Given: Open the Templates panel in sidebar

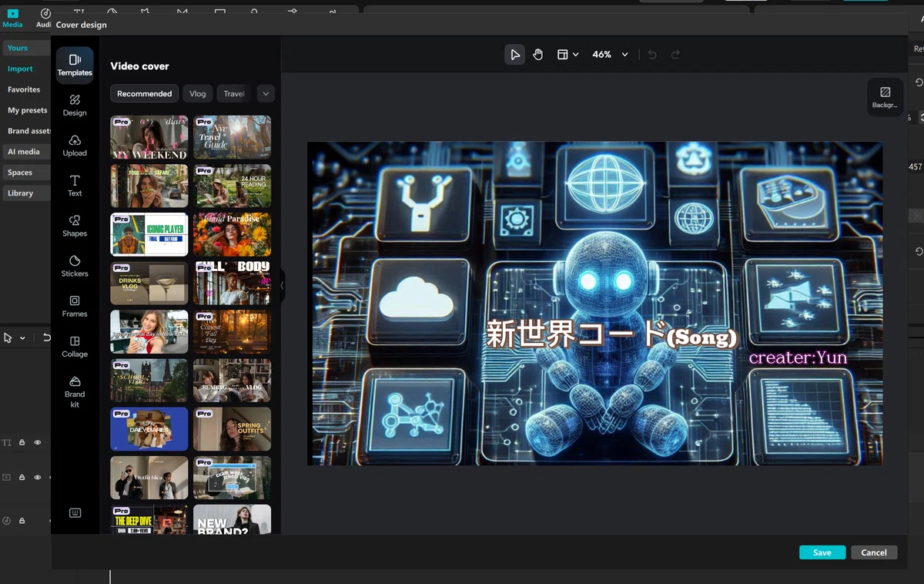Looking at the screenshot, I should [75, 65].
